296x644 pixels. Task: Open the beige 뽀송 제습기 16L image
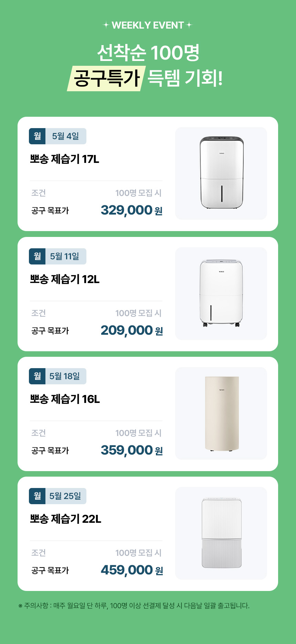click(x=221, y=413)
